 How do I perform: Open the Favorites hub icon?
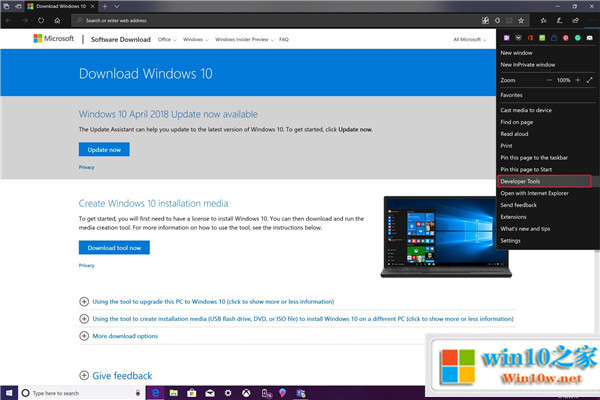click(x=543, y=20)
